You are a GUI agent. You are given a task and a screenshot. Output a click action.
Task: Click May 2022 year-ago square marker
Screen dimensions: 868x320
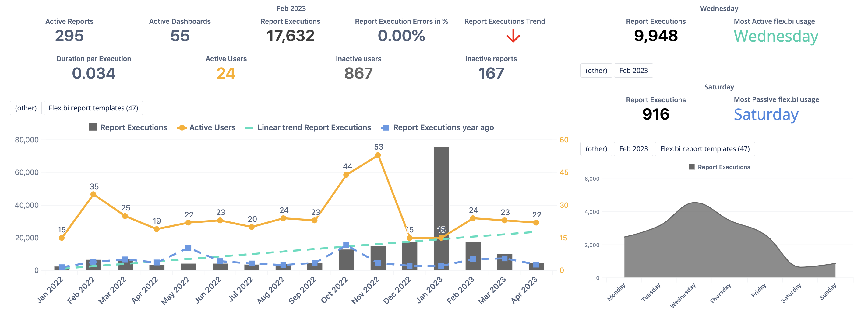[x=188, y=248]
